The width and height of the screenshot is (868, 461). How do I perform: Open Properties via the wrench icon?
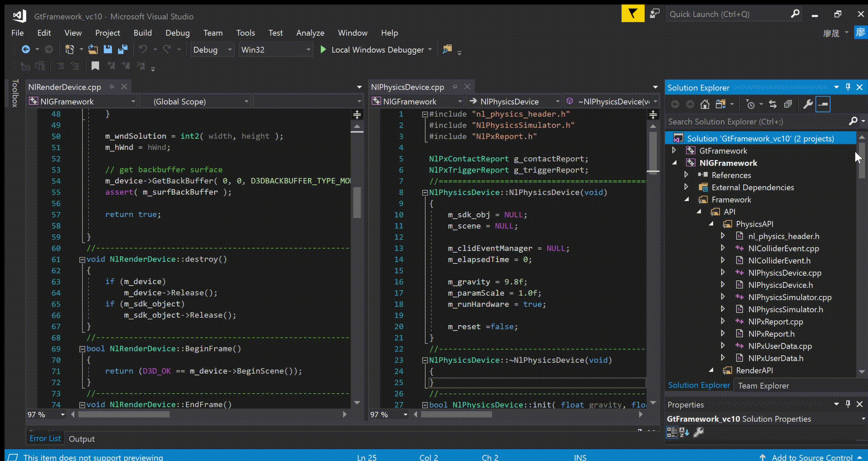807,104
